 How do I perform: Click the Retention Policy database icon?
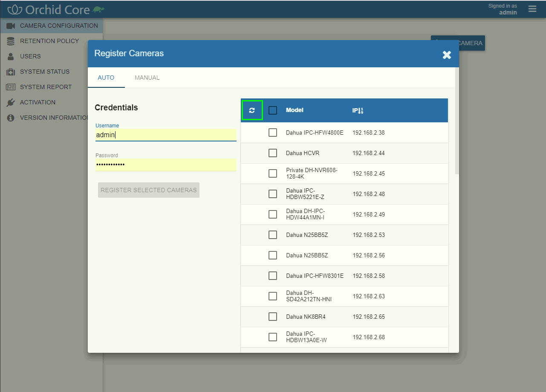coord(11,41)
